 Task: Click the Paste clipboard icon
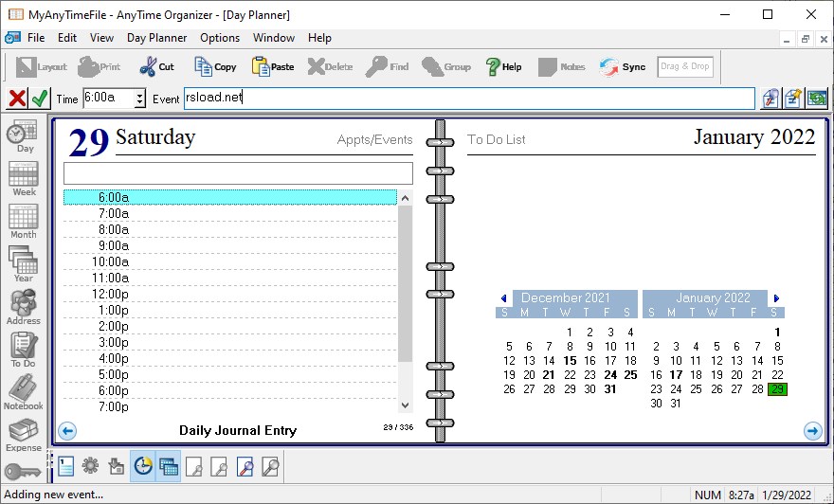coord(260,67)
